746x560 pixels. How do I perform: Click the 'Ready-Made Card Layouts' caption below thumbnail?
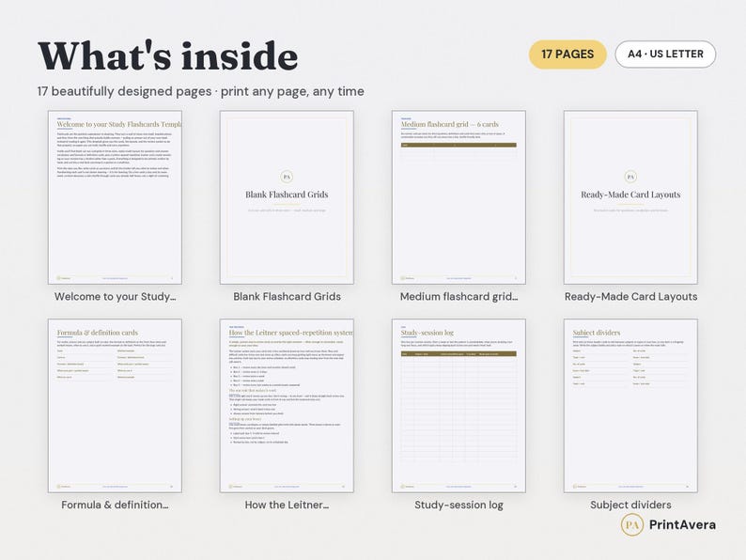(630, 296)
